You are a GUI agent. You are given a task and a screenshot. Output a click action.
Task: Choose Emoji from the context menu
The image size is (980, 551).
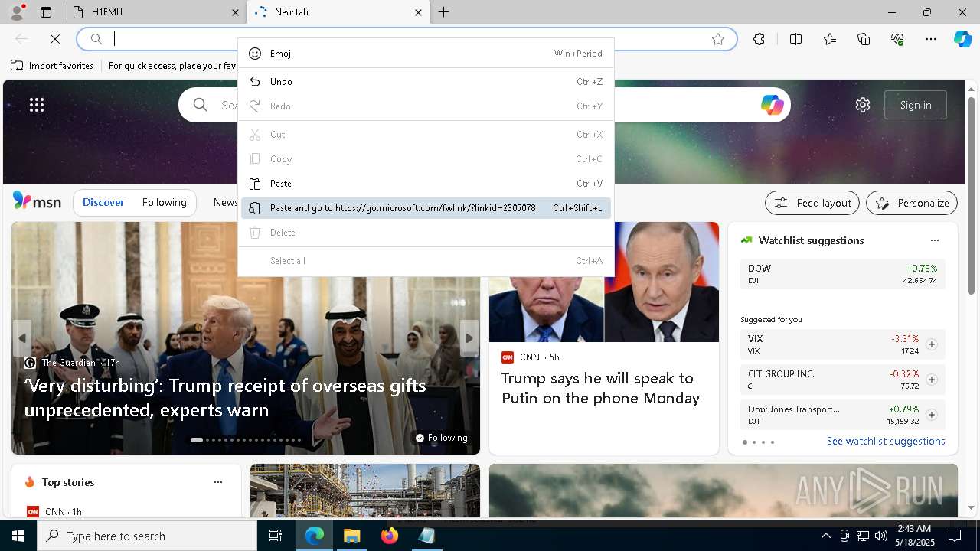click(x=426, y=54)
